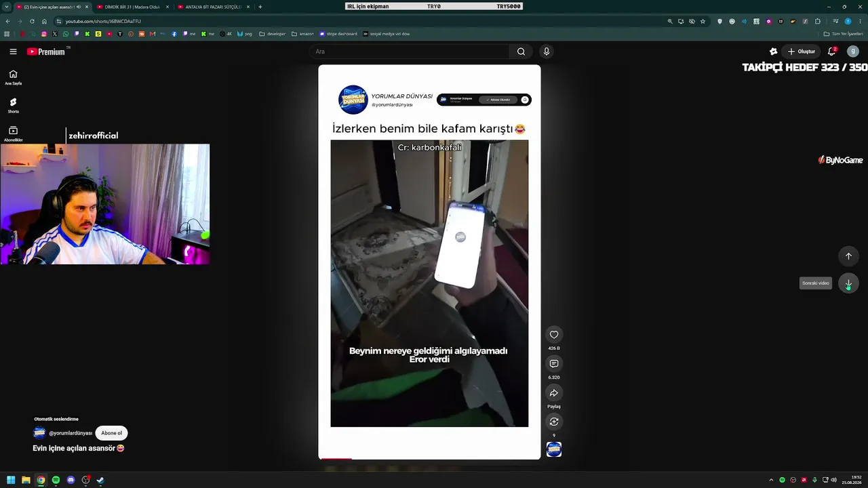
Task: Open a new browser tab
Action: pyautogui.click(x=260, y=7)
